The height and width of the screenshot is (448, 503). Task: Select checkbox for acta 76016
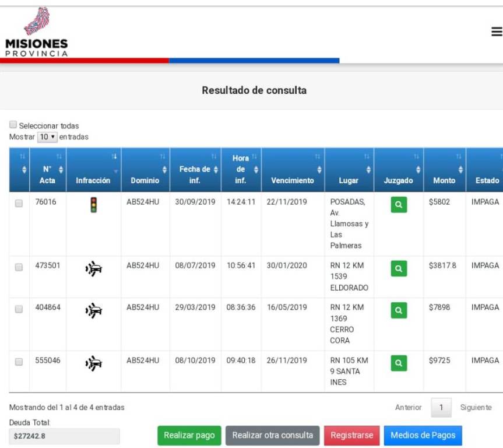pos(19,203)
